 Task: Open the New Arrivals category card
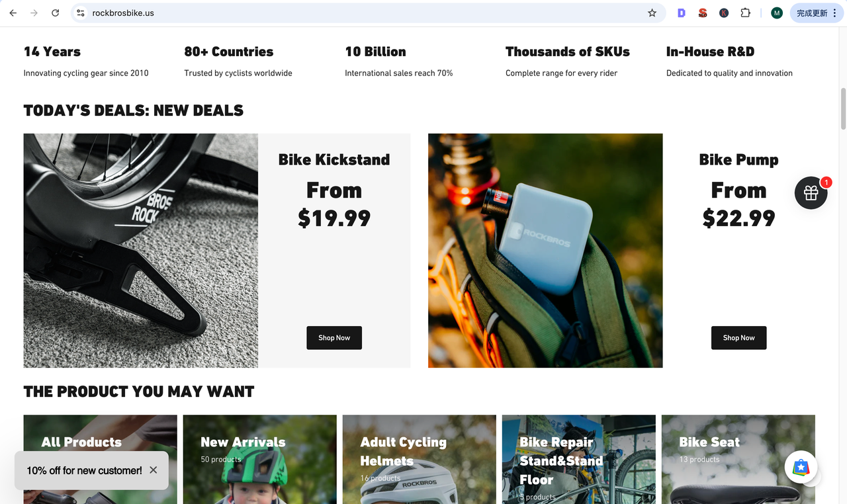pyautogui.click(x=259, y=459)
